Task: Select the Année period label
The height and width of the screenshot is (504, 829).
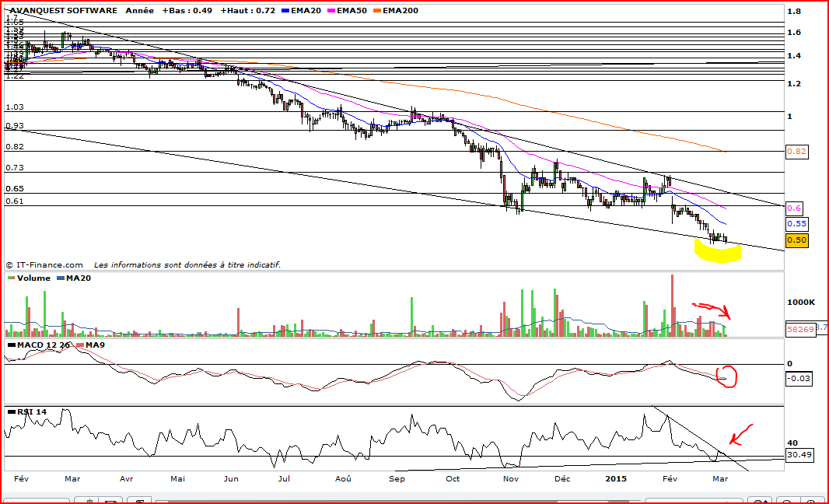Action: (x=139, y=11)
